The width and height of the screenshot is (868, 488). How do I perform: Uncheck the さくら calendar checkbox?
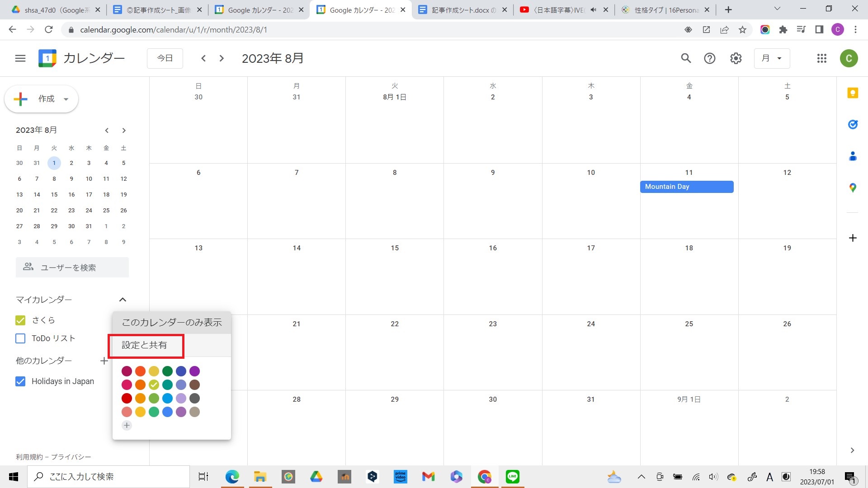[x=20, y=320]
